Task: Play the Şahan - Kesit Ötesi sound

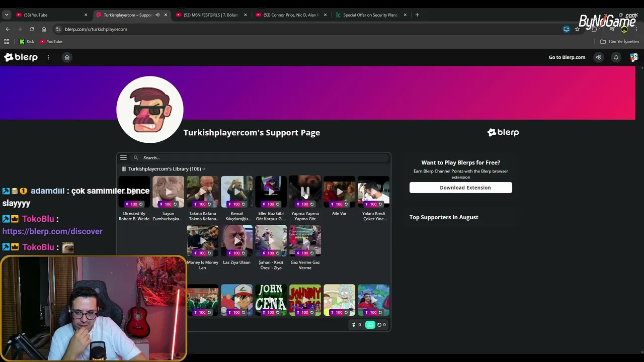Action: coord(271,241)
